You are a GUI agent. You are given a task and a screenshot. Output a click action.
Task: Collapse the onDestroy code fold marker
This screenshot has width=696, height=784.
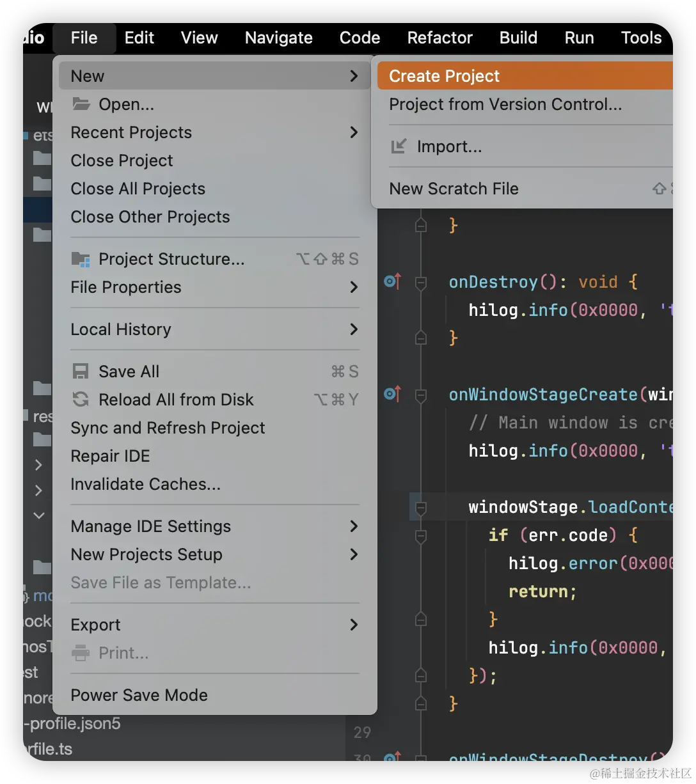421,282
